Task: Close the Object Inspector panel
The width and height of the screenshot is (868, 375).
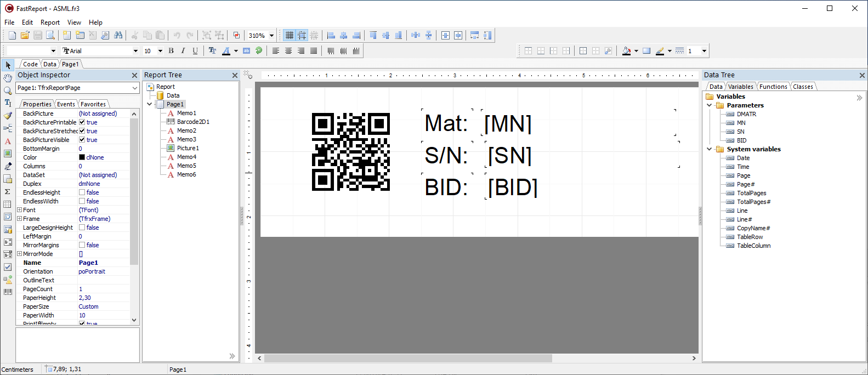Action: click(x=134, y=75)
